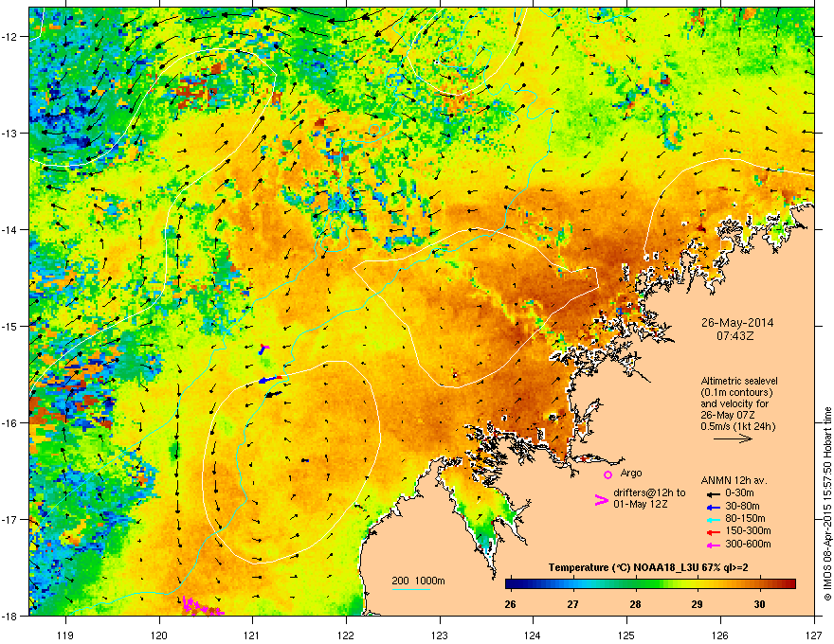The image size is (834, 644).
Task: Click the cyan 200 1000m isobath legend line
Action: click(x=410, y=589)
